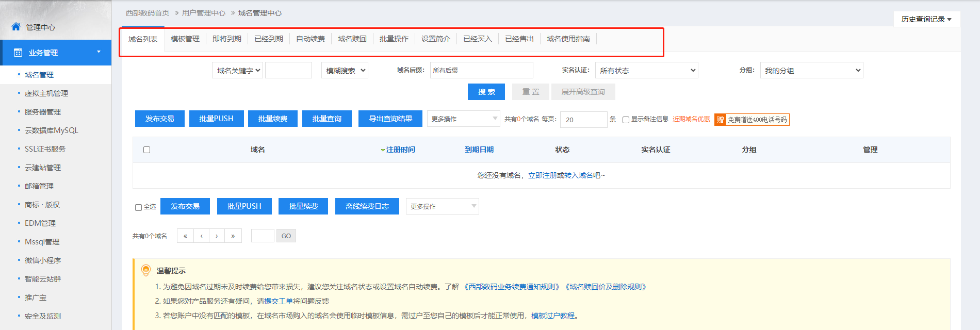Open the 即将到期 tab
Viewport: 980px width, 330px height.
click(226, 39)
